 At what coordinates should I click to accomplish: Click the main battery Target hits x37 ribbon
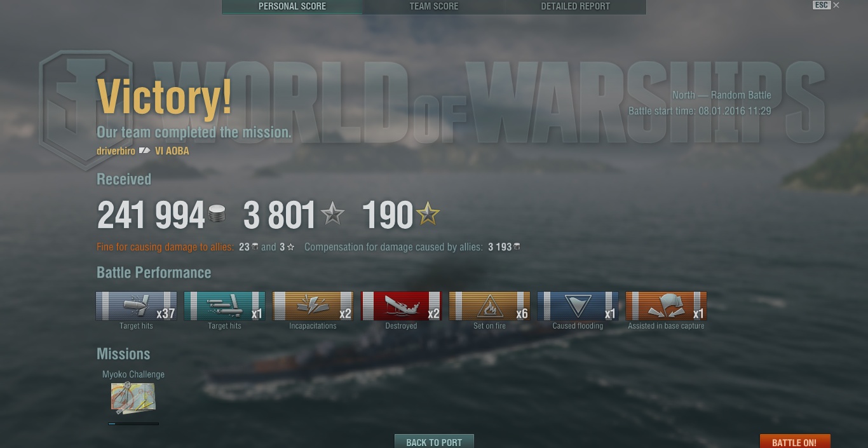pos(137,306)
